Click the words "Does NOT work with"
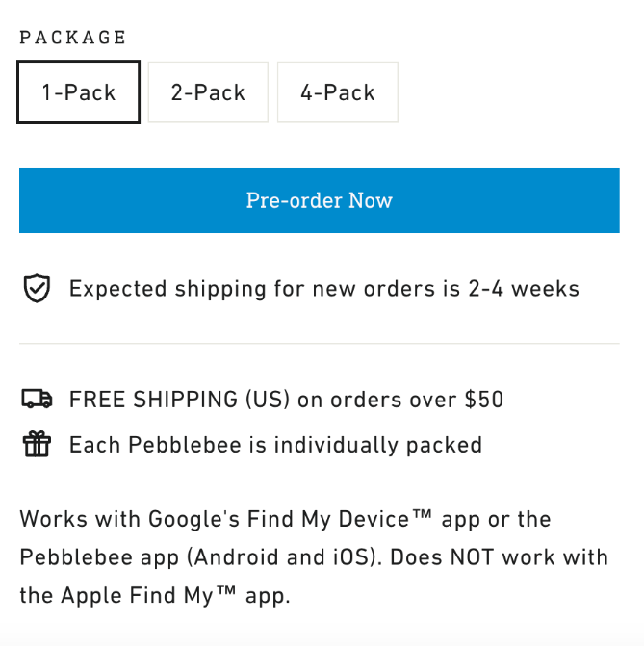 pyautogui.click(x=500, y=557)
